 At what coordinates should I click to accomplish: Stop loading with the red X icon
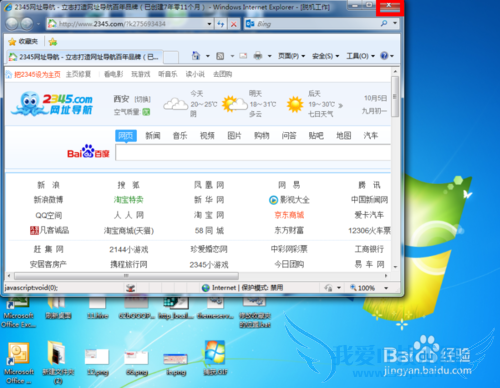234,24
